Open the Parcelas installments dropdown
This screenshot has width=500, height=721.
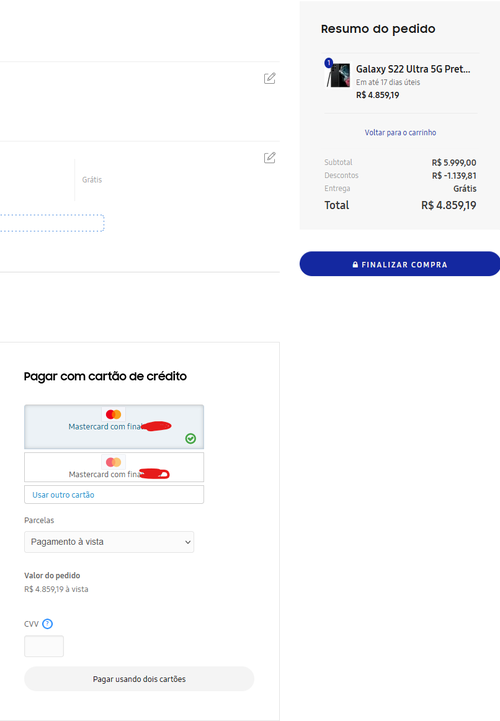pos(109,542)
